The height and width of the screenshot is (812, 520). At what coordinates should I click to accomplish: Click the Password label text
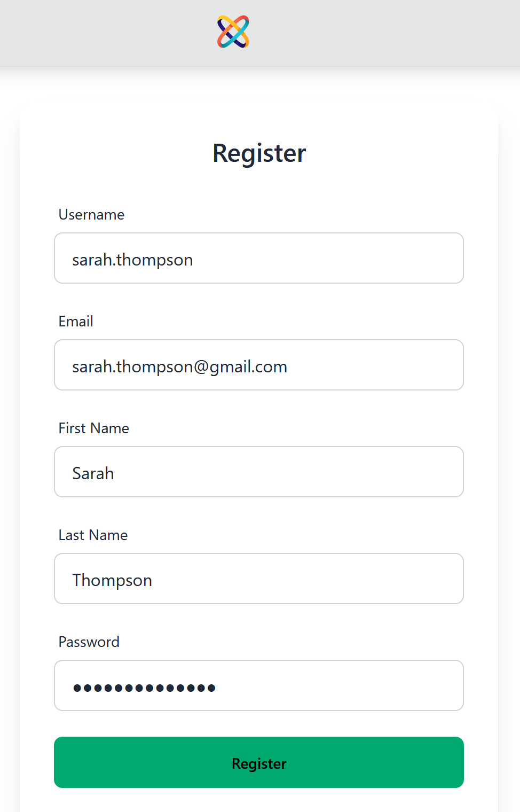[89, 642]
